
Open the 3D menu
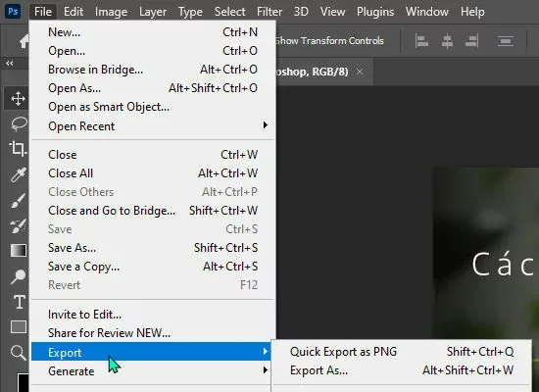(x=301, y=12)
